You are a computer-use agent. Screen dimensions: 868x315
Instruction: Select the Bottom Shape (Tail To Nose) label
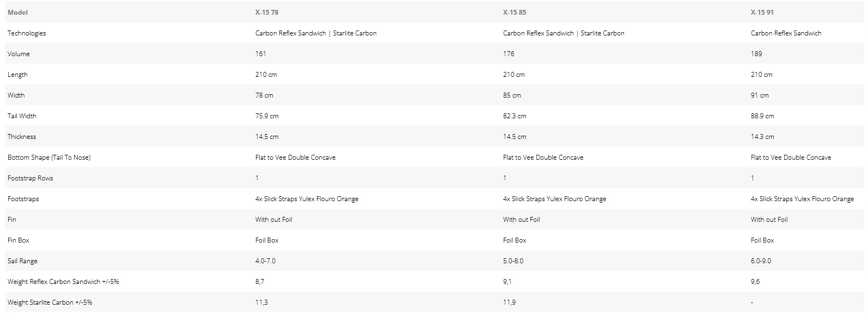(x=49, y=157)
